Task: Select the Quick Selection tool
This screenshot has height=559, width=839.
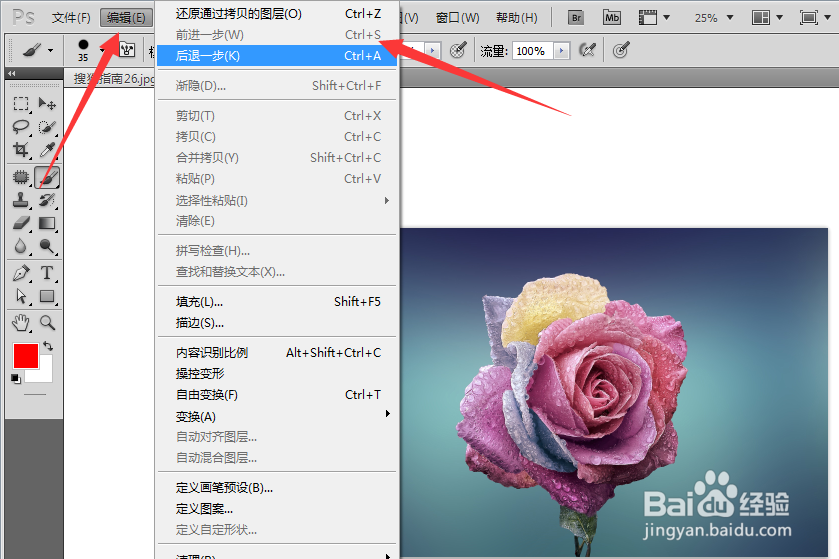Action: coord(47,127)
